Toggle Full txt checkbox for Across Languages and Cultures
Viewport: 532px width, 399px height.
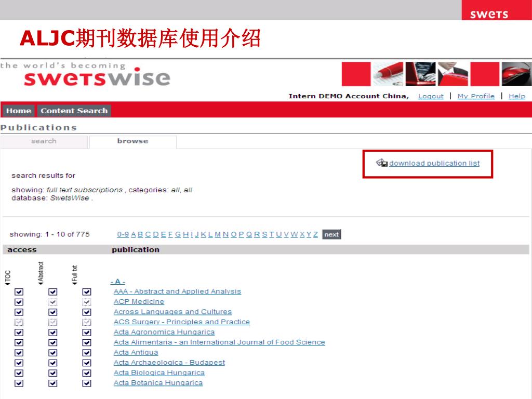(87, 312)
